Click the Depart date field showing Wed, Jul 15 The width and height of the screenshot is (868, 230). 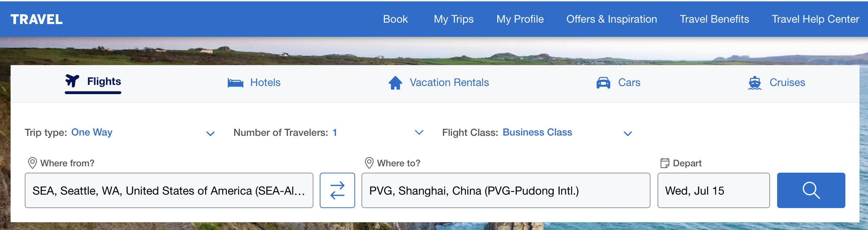coord(713,190)
